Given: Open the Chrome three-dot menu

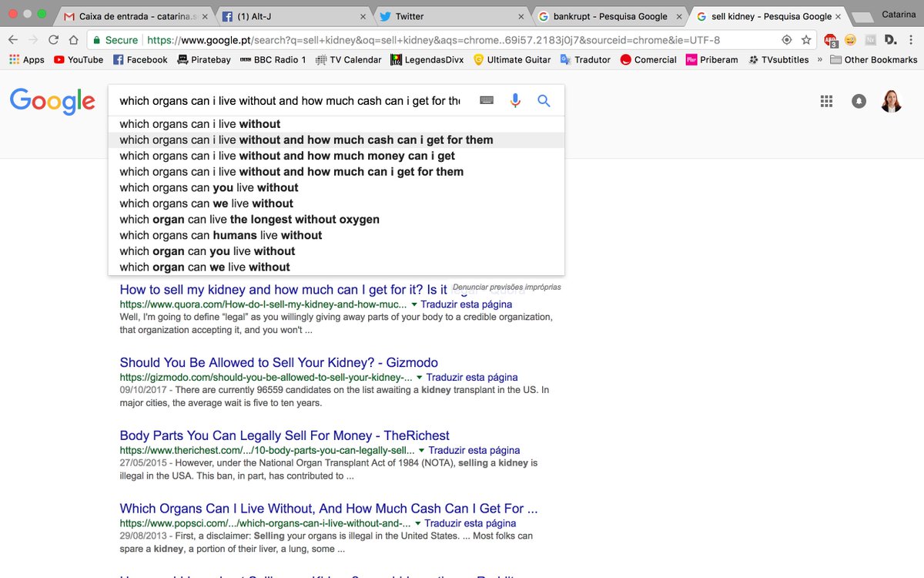Looking at the screenshot, I should (x=912, y=40).
